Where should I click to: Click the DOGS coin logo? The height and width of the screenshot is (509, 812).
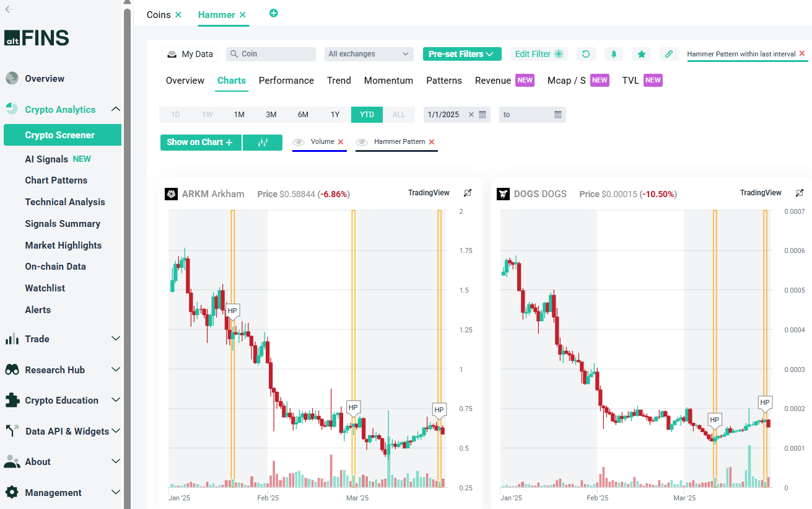[504, 194]
